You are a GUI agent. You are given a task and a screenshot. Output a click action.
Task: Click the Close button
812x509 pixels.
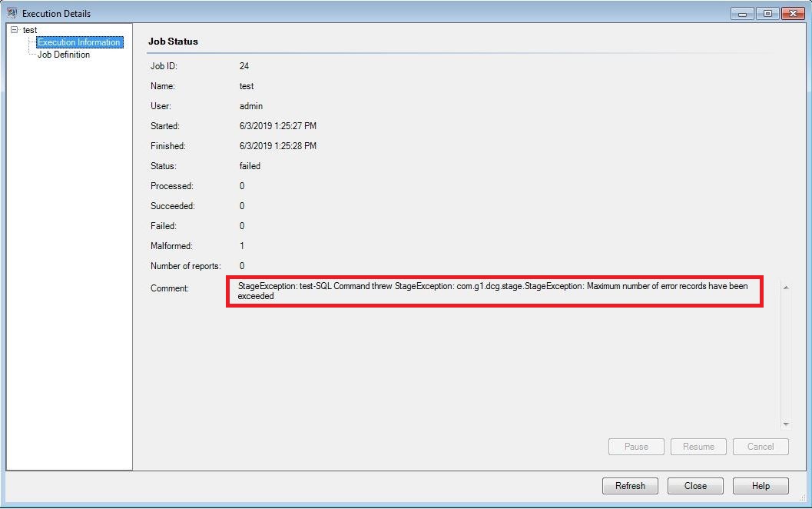[x=695, y=486]
